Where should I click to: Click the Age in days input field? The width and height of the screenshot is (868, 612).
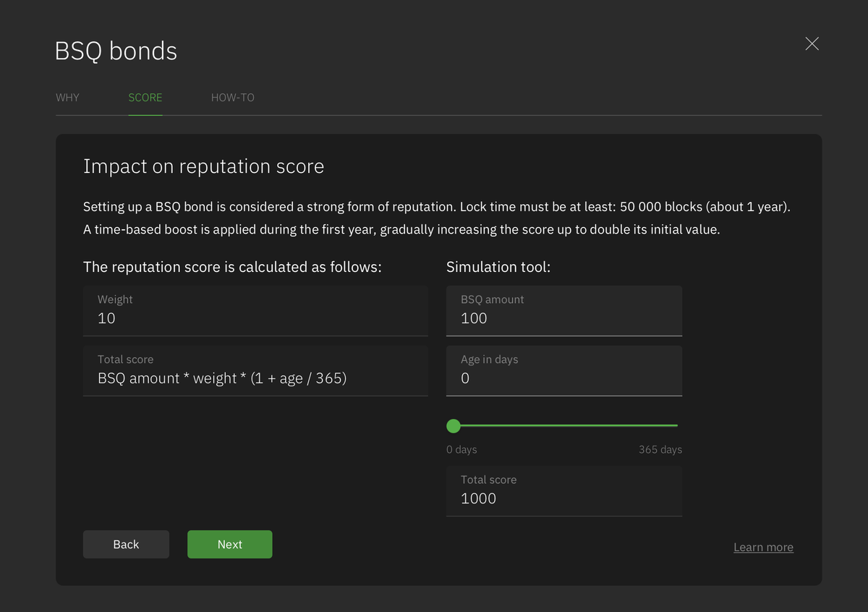coord(563,378)
